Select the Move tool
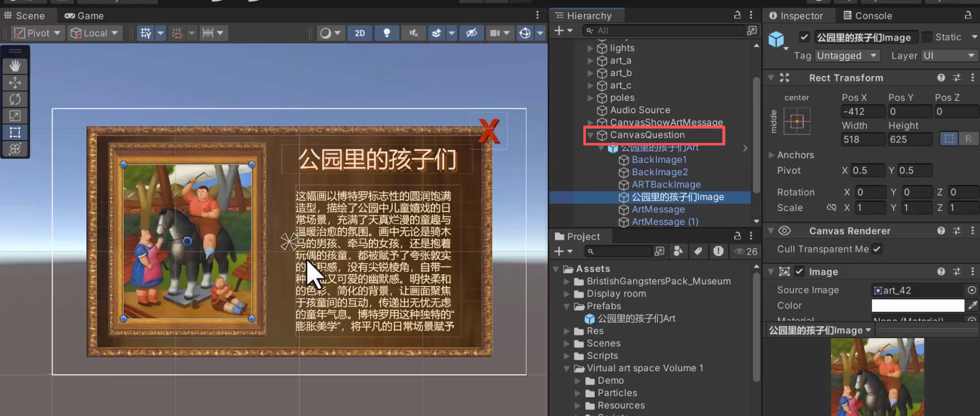 point(15,82)
